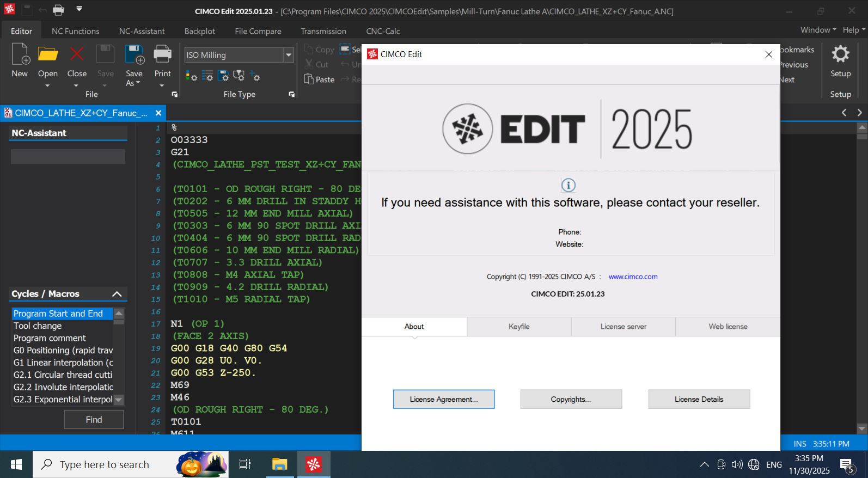Open File Explorer from the taskbar

coord(279,464)
